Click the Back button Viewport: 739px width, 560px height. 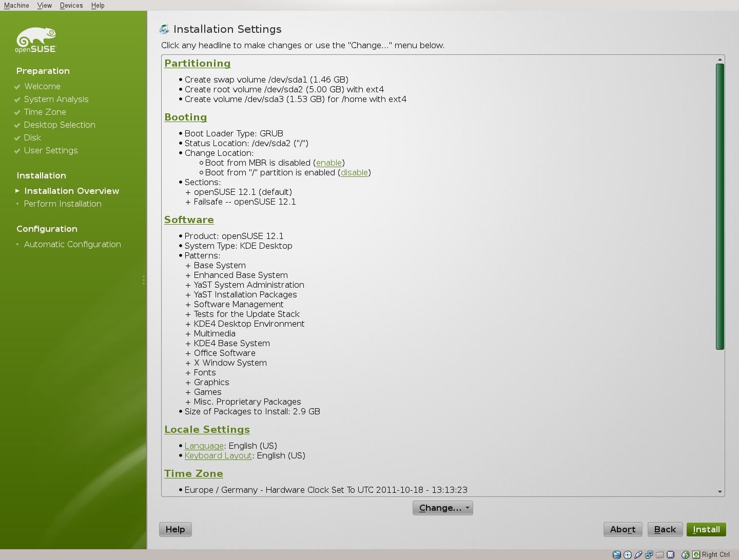point(665,529)
